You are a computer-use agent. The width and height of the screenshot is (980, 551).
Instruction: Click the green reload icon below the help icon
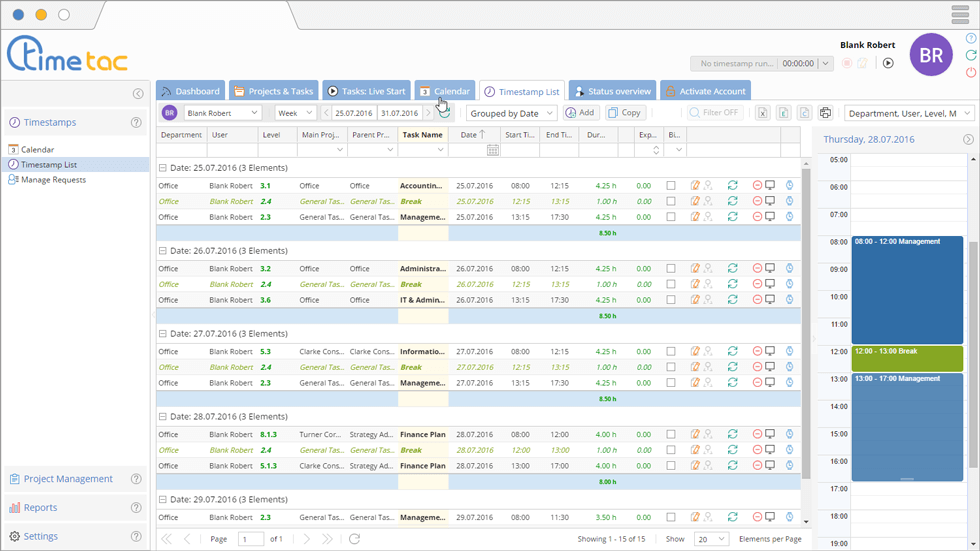tap(971, 55)
